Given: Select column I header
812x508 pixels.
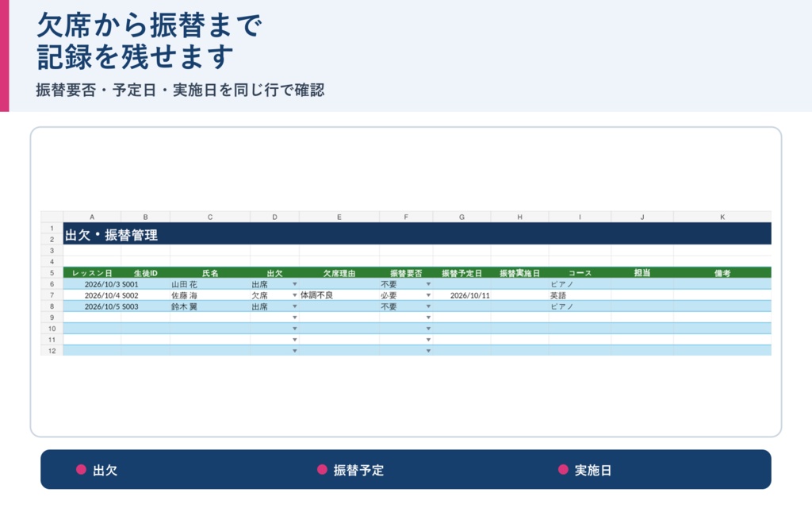Looking at the screenshot, I should click(x=580, y=217).
